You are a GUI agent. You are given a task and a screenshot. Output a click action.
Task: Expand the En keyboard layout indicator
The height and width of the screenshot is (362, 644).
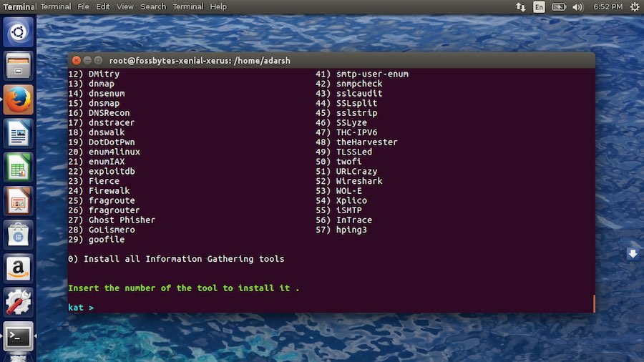539,6
